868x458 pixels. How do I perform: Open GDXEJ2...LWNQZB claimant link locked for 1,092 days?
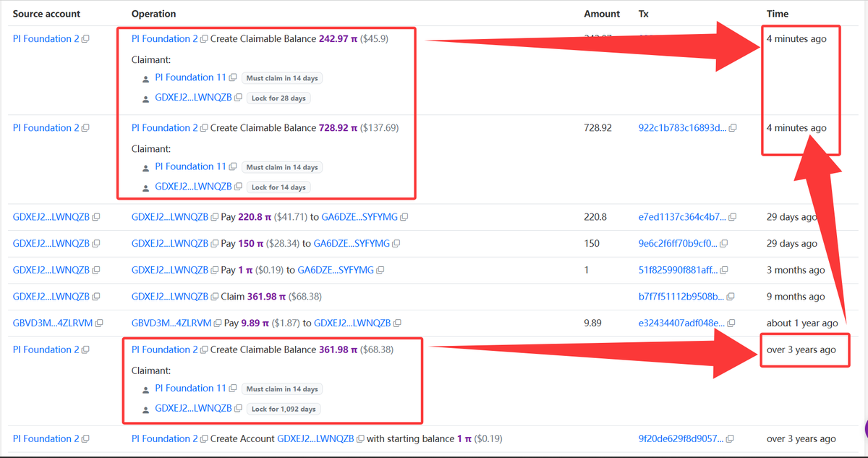[193, 408]
